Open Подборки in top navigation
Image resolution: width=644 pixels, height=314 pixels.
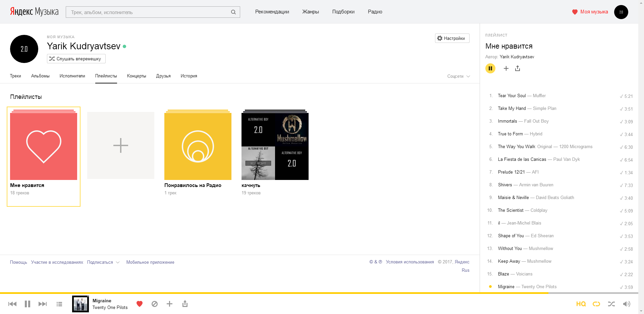(343, 12)
